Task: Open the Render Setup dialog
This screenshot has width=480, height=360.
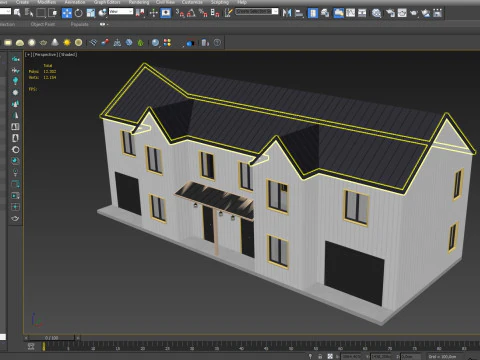Action: click(x=390, y=13)
